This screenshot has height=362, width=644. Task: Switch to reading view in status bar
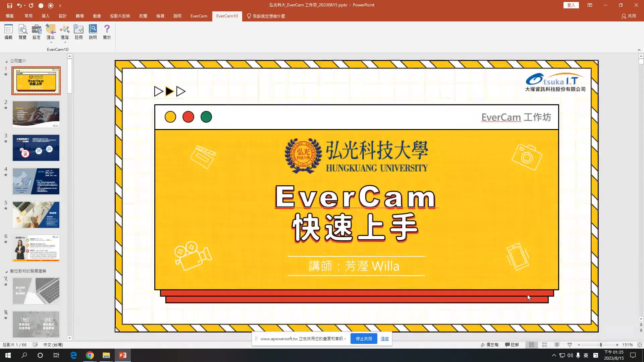click(557, 345)
